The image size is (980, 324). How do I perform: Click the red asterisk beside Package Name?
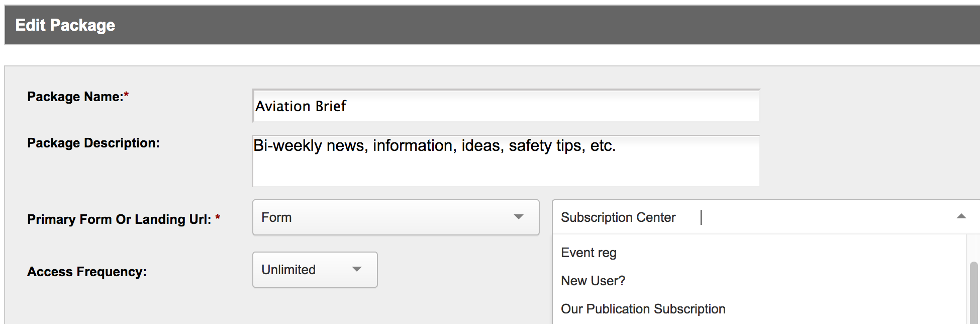(127, 95)
